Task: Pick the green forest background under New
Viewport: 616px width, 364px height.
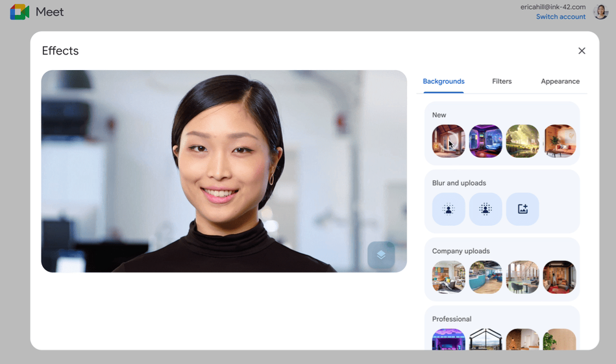Action: click(523, 141)
